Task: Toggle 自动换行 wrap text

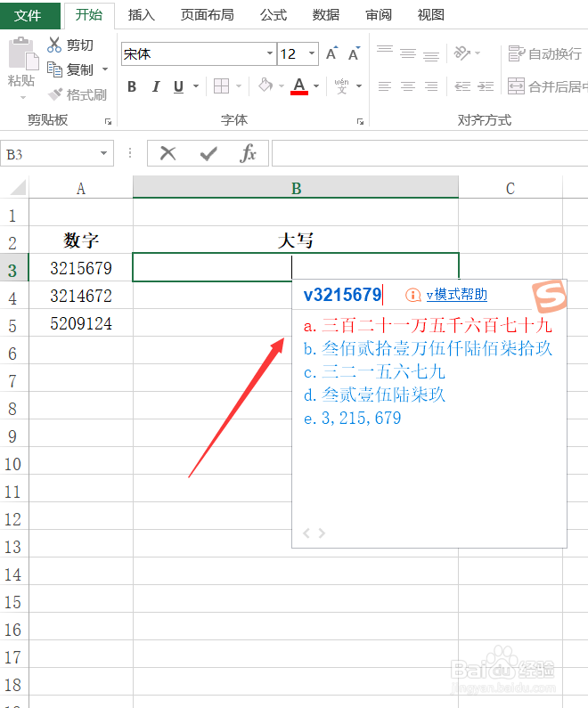Action: (x=544, y=53)
